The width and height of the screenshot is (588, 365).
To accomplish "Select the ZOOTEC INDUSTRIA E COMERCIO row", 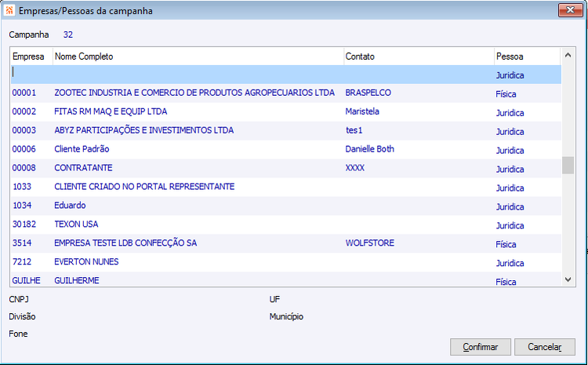I will pyautogui.click(x=286, y=93).
